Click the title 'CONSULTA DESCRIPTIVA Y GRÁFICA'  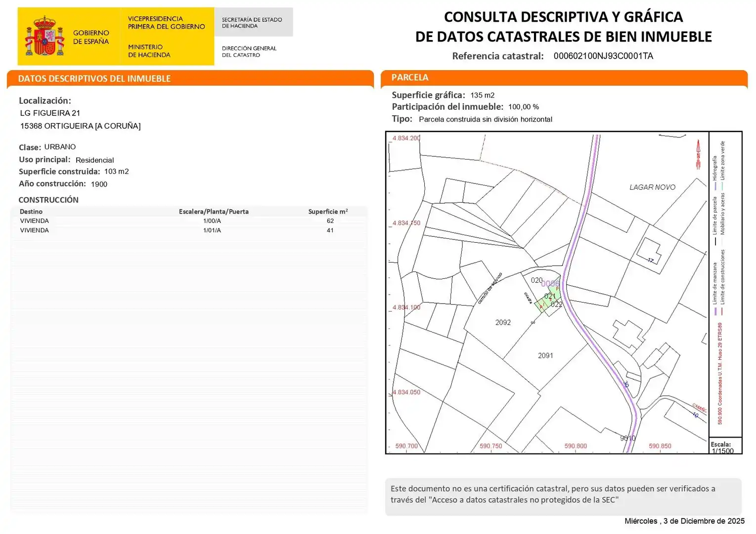563,17
